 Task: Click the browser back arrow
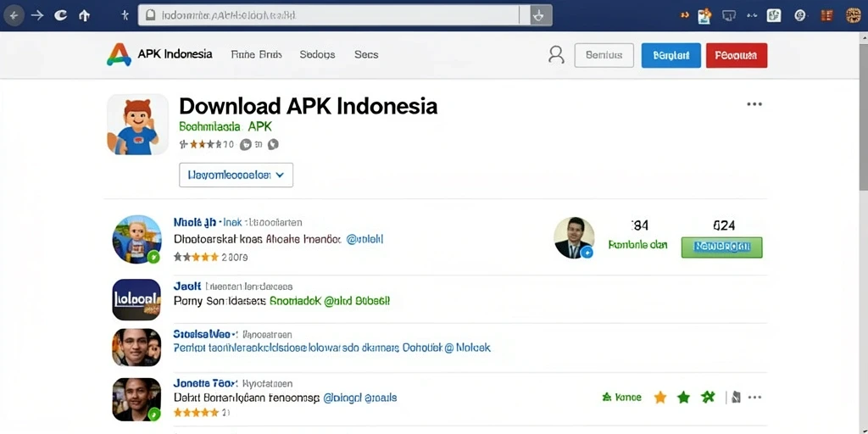[x=14, y=15]
